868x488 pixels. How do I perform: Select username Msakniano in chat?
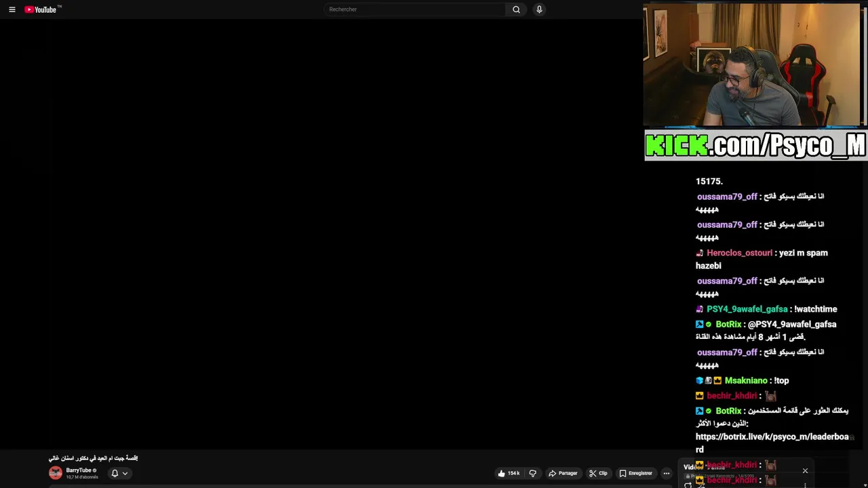[x=746, y=381]
